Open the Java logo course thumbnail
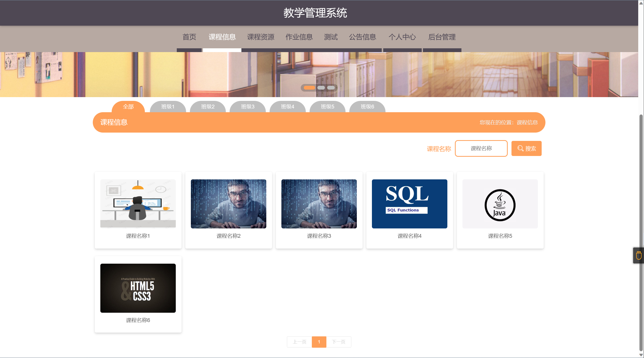This screenshot has width=644, height=358. 500,204
